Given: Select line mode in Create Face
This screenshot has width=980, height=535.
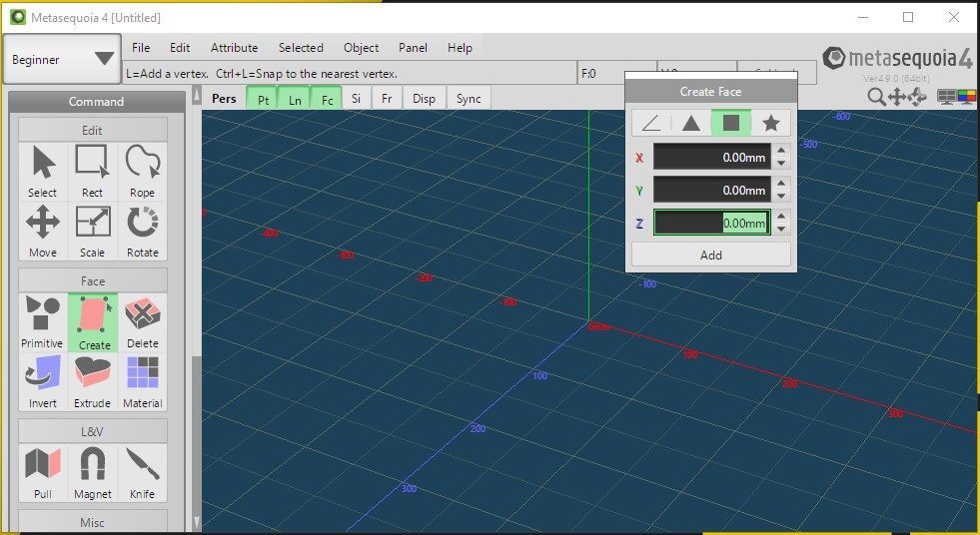Looking at the screenshot, I should pyautogui.click(x=651, y=123).
